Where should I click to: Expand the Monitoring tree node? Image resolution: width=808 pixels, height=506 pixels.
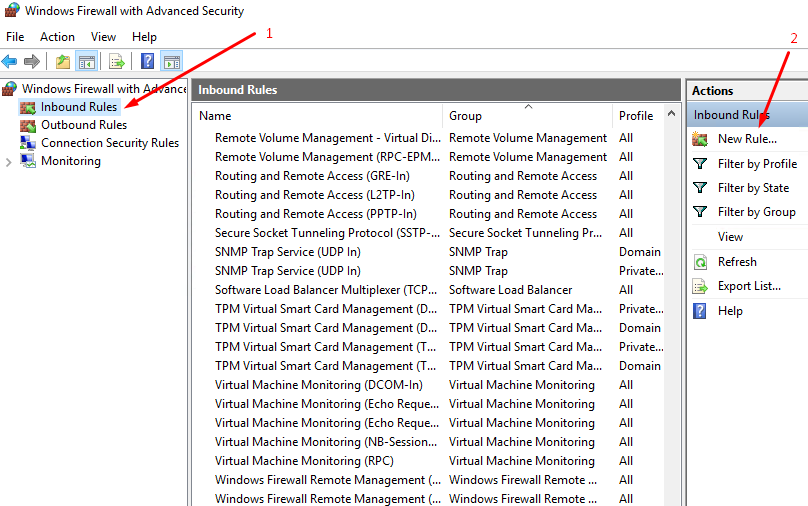8,162
